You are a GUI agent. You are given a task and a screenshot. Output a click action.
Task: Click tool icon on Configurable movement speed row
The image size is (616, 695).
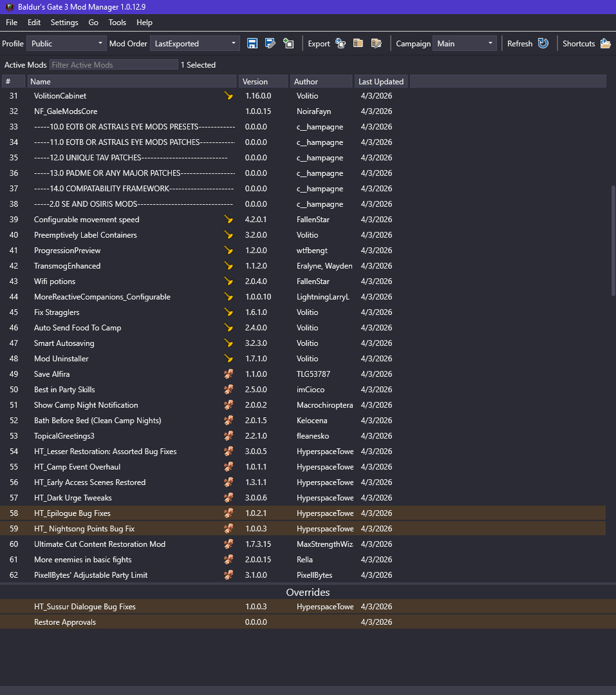229,220
